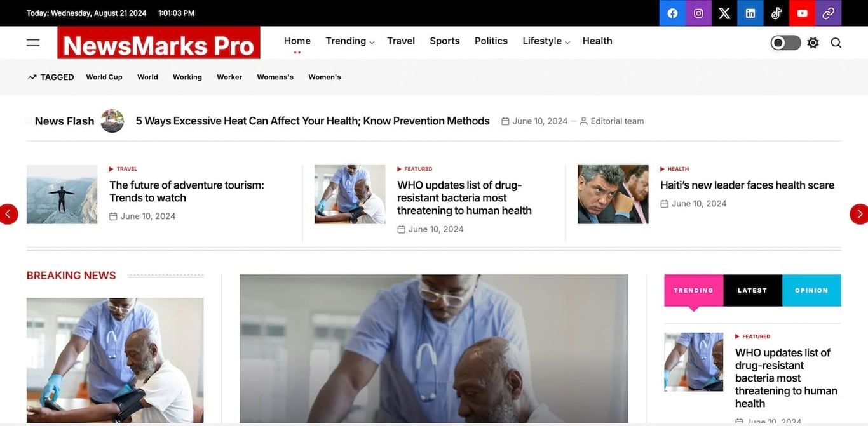The width and height of the screenshot is (868, 426).
Task: Toggle the dark mode switch
Action: pos(785,43)
